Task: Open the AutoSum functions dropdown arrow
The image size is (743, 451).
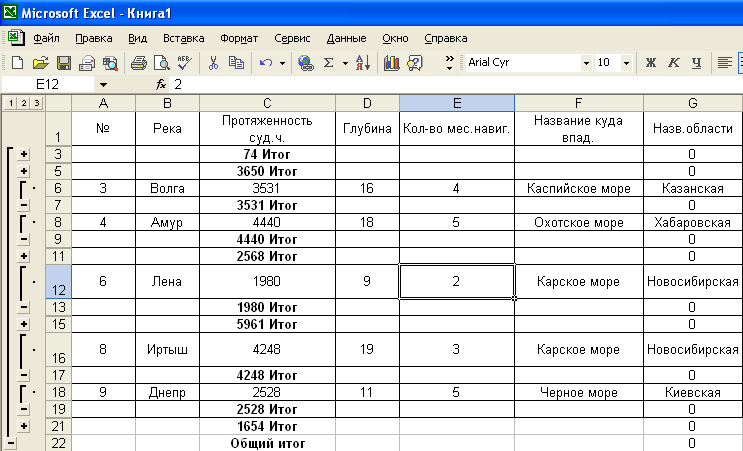Action: (x=345, y=63)
